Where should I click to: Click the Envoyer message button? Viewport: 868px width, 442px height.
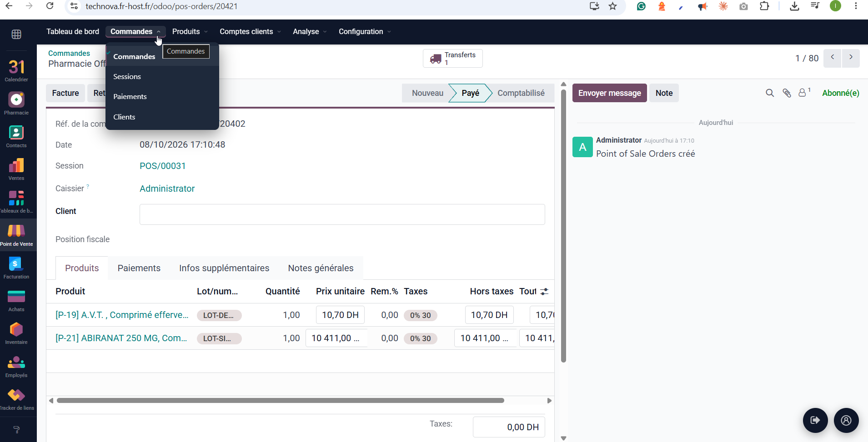[609, 93]
